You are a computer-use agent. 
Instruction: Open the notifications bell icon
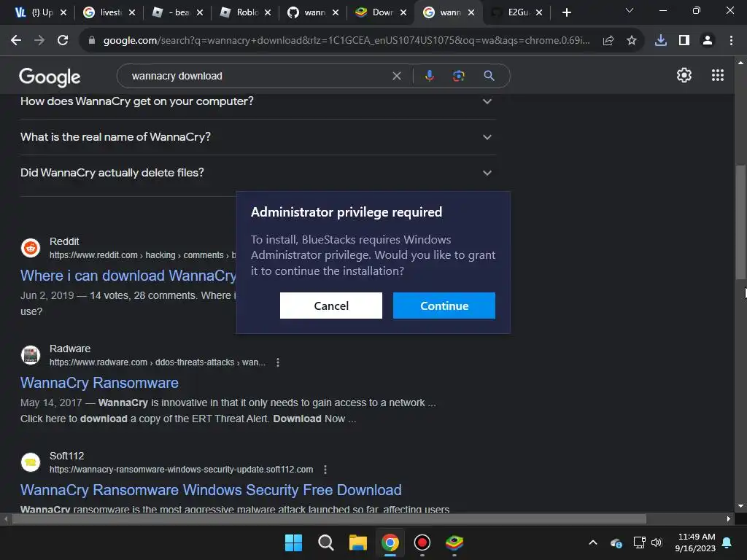pyautogui.click(x=727, y=542)
